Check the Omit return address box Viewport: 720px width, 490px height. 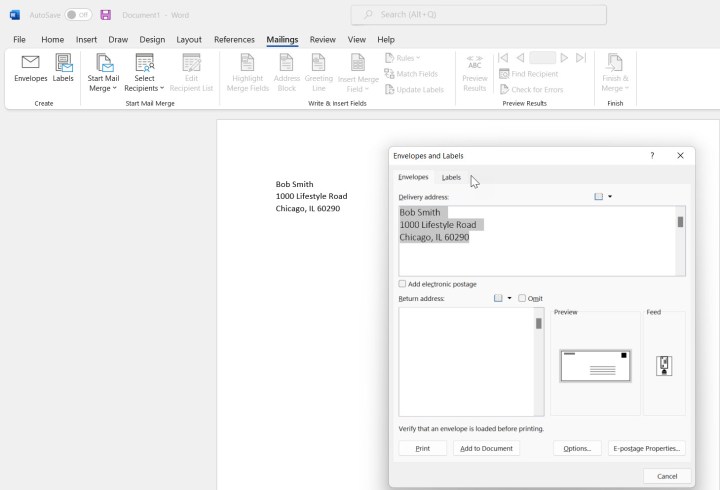click(x=522, y=298)
